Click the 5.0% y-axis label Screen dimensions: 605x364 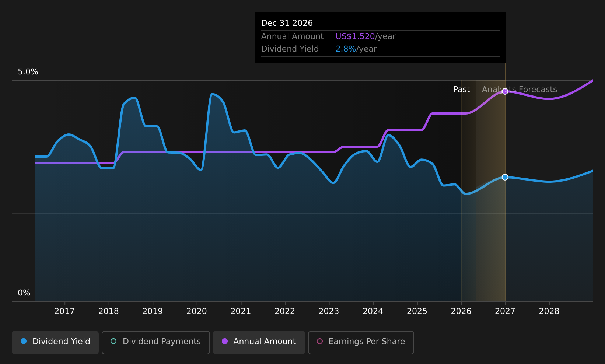[x=28, y=72]
